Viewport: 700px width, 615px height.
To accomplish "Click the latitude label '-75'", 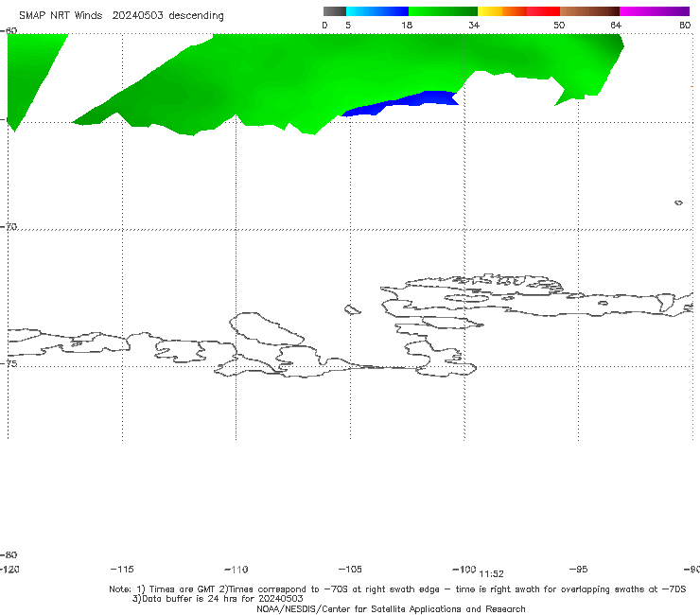I will tap(9, 363).
